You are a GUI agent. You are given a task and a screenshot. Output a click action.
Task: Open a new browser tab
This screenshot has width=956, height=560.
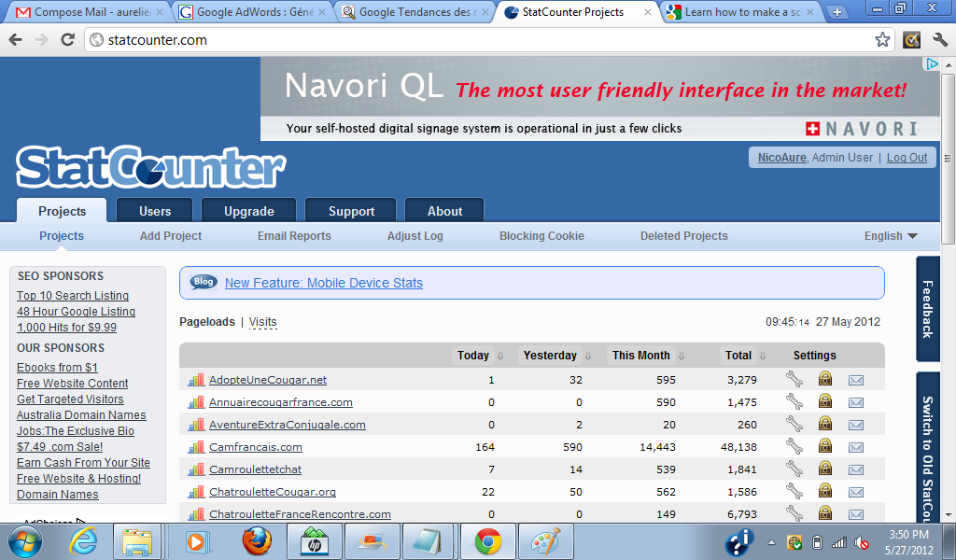click(x=837, y=12)
